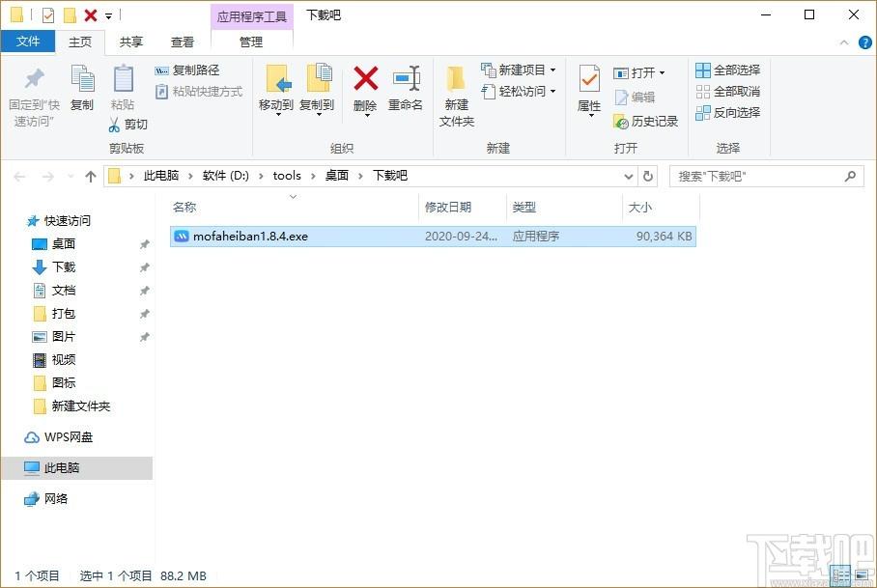Viewport: 877px width, 588px height.
Task: Create a New folder (新建文件夹)
Action: coord(457,97)
